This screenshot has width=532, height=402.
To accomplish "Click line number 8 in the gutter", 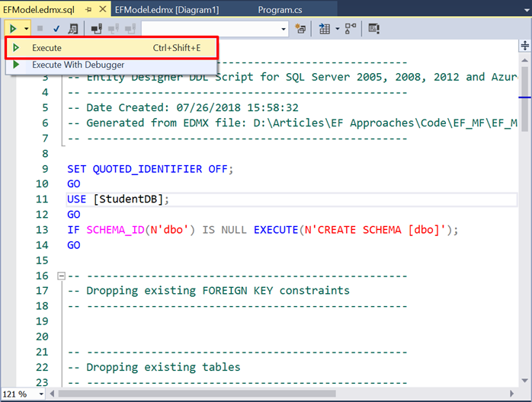I will pos(45,154).
